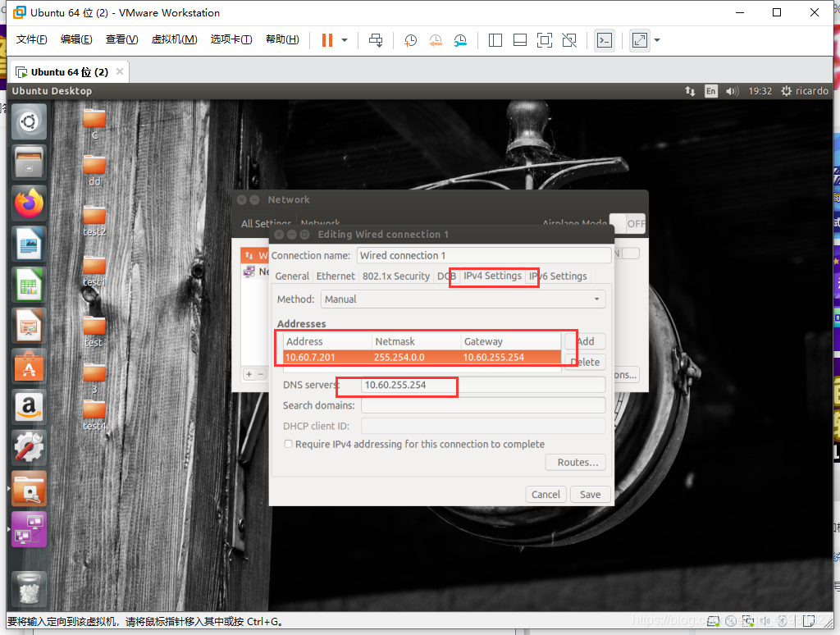The width and height of the screenshot is (840, 635).
Task: Click the Add address button
Action: coord(585,341)
